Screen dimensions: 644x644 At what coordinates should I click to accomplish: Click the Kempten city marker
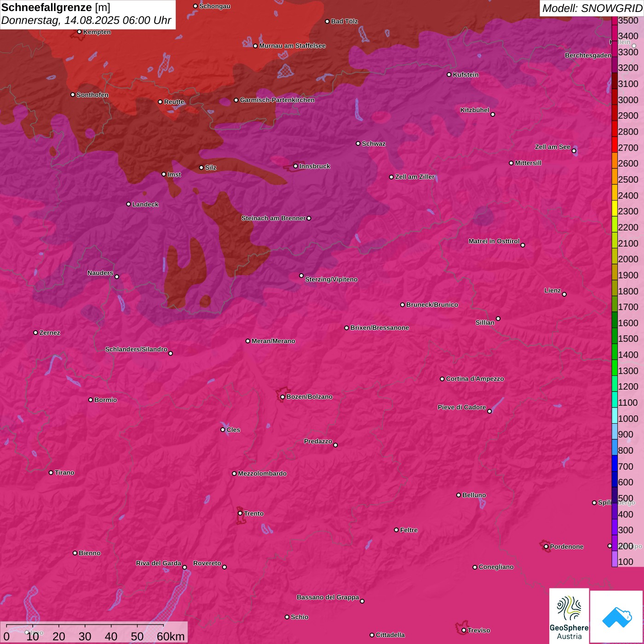click(79, 32)
